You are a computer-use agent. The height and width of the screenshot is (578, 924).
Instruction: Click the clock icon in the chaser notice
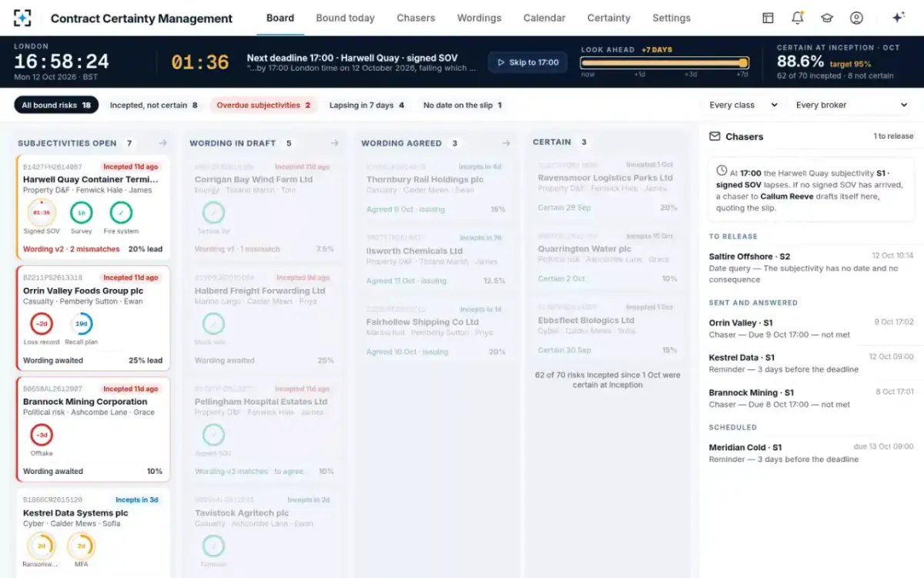(721, 170)
